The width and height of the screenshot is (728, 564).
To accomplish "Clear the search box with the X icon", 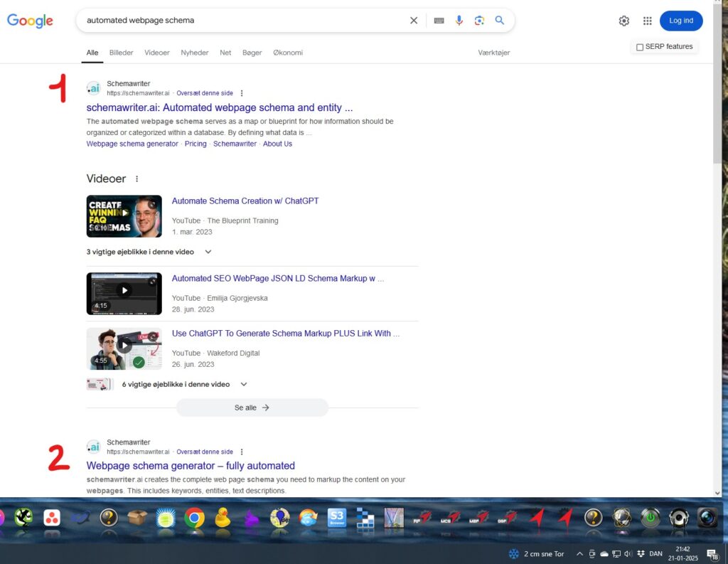I will pos(414,21).
